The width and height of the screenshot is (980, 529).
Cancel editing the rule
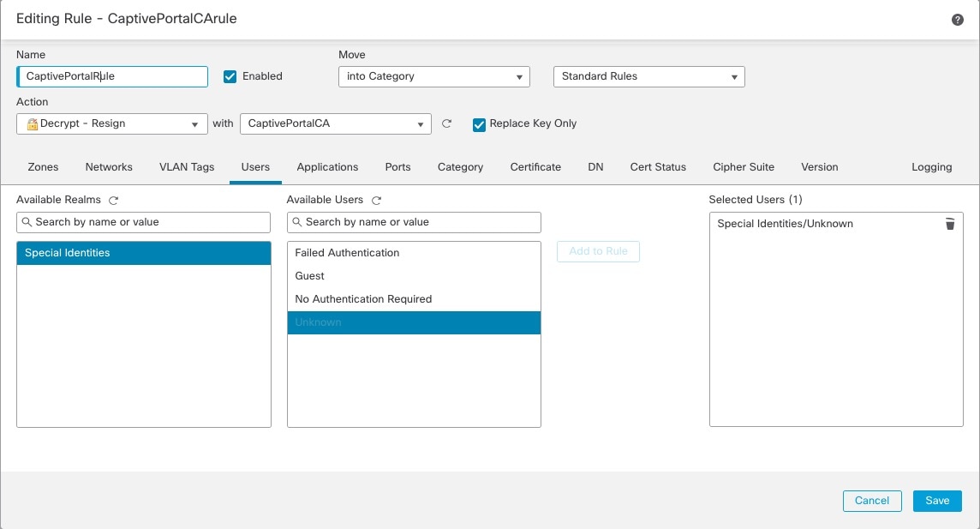[x=872, y=501]
